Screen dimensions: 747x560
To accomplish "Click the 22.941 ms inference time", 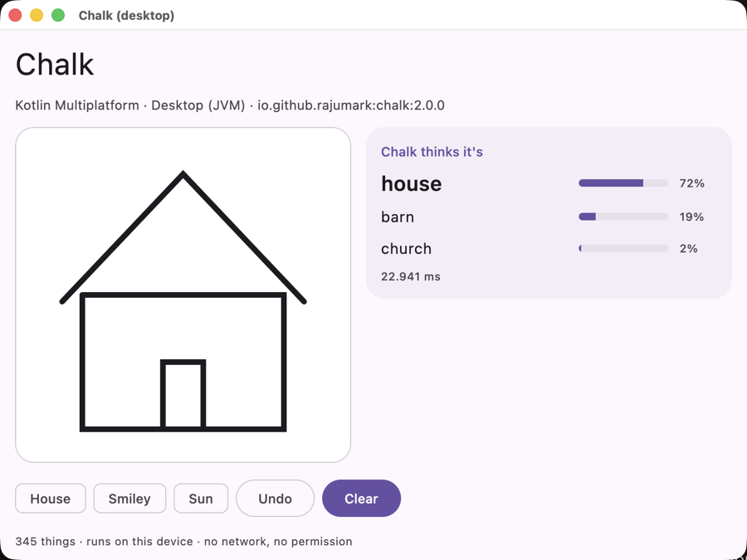I will [411, 276].
